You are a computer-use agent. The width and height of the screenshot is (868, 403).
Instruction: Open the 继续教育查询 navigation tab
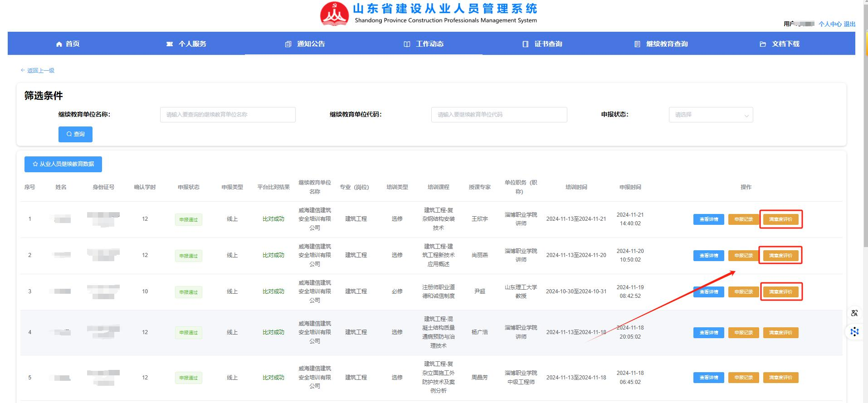661,44
